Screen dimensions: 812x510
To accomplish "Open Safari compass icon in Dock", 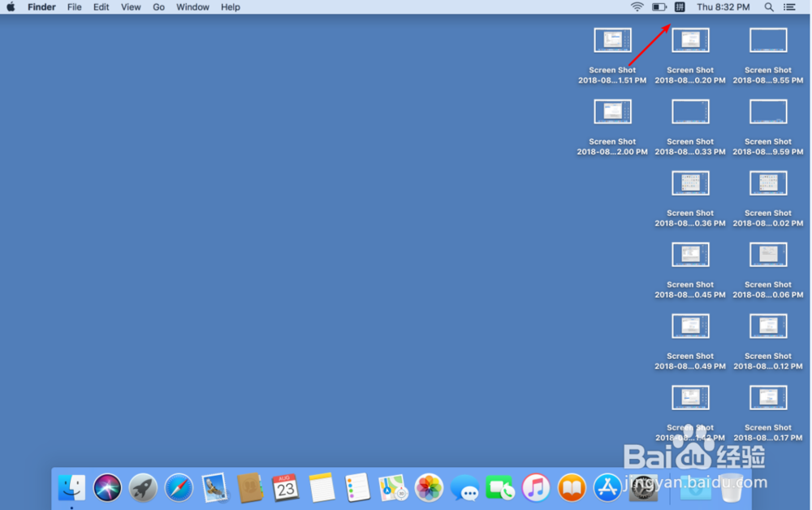I will [179, 487].
